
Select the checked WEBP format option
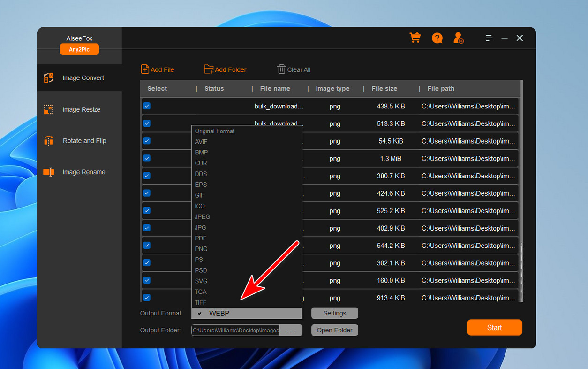tap(247, 313)
